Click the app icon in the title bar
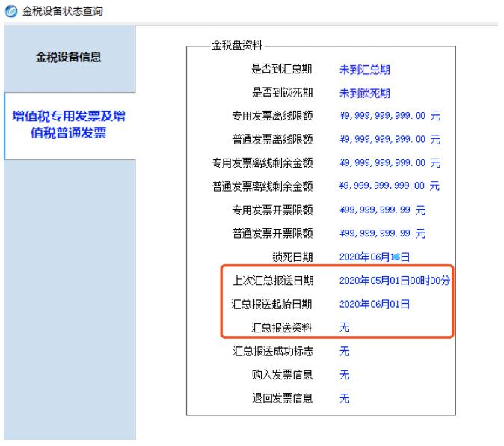This screenshot has width=504, height=446. pyautogui.click(x=9, y=9)
